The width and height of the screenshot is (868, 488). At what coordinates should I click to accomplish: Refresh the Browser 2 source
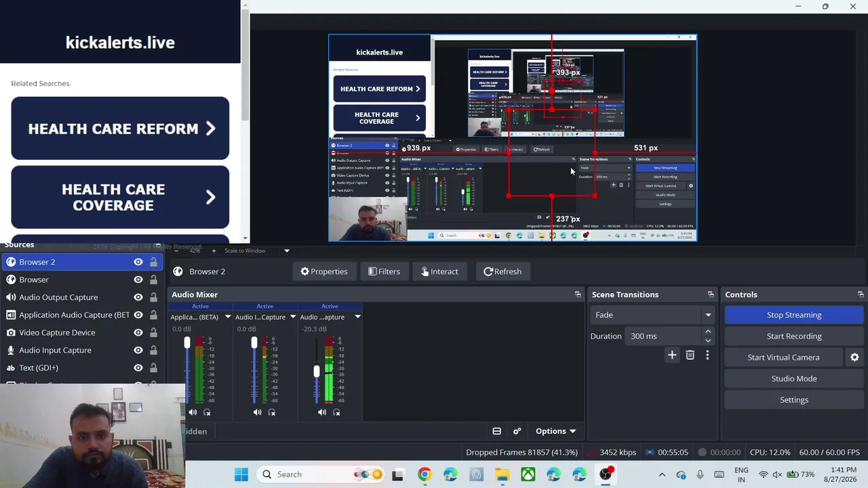[x=502, y=271]
